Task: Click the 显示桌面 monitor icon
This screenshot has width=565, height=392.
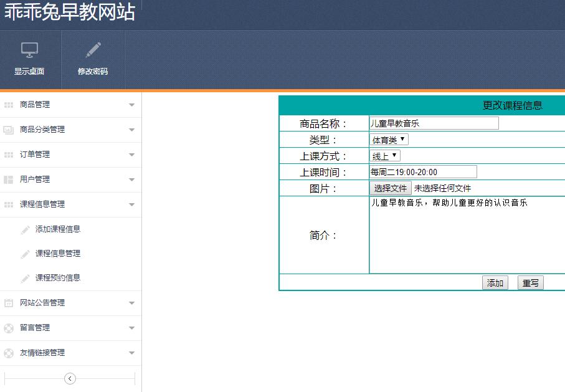Action: click(x=30, y=50)
